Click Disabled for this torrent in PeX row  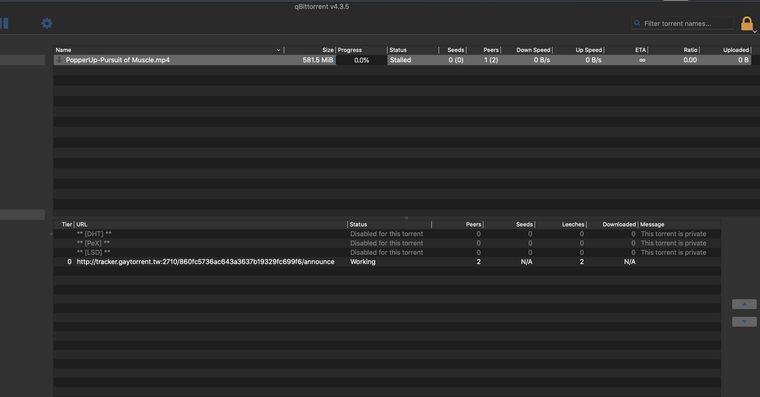click(386, 243)
